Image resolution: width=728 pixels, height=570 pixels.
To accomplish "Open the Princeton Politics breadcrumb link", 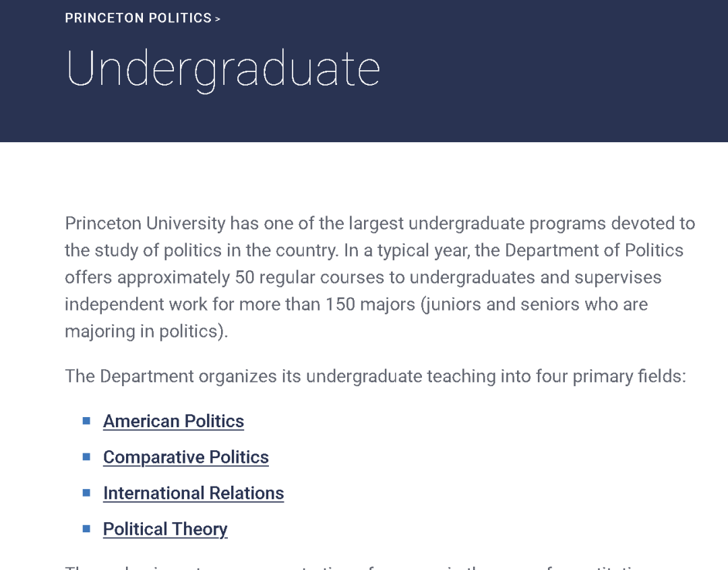I will click(138, 18).
